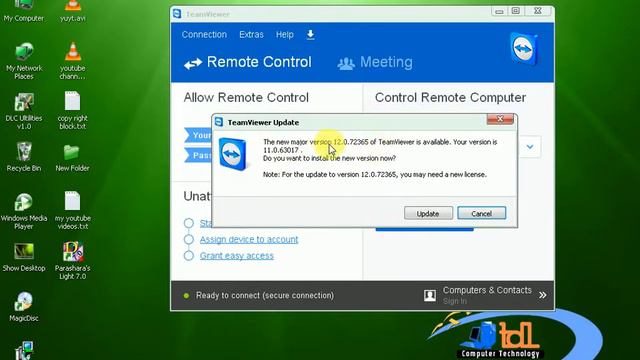This screenshot has width=640, height=360.
Task: Minimize the TeamViewer main window
Action: 499,11
